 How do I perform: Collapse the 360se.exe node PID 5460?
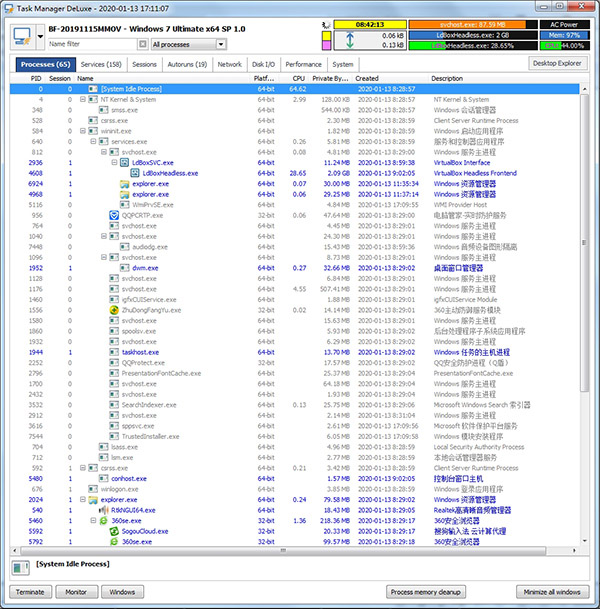[93, 520]
